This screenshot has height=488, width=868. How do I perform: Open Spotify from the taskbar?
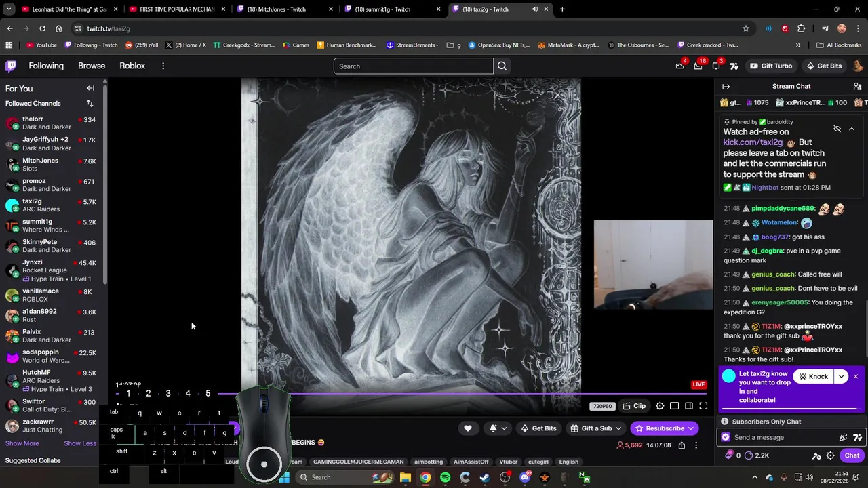point(445,477)
